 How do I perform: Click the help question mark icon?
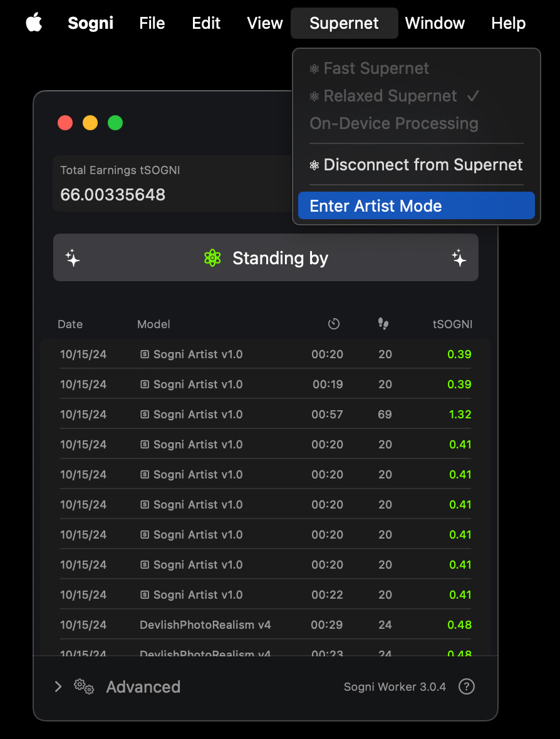[466, 686]
